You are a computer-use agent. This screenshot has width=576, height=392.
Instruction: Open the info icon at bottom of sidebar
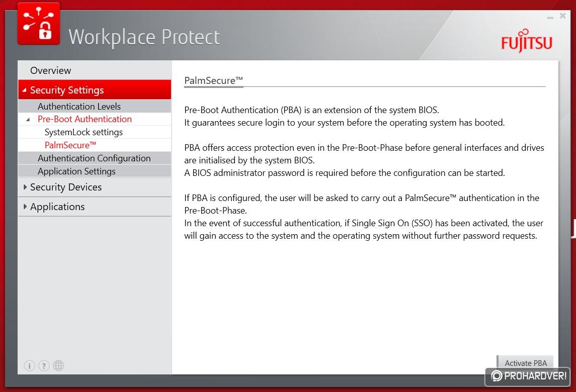point(29,365)
